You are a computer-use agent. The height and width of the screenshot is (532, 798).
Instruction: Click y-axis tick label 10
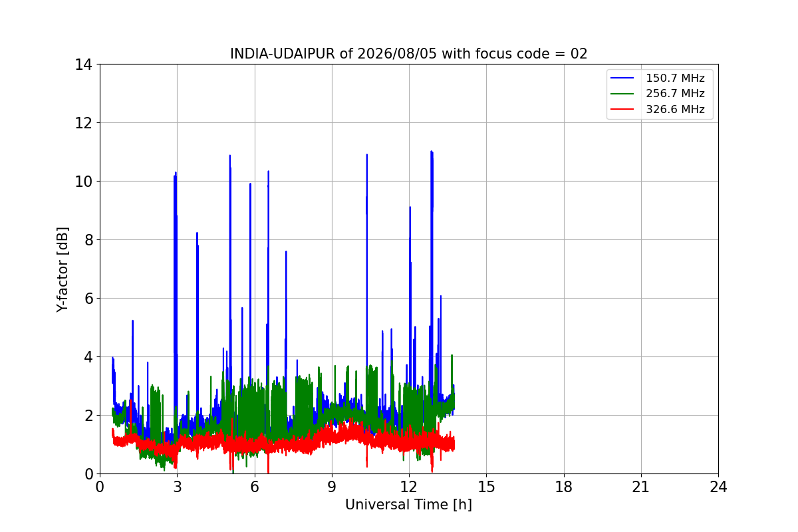pos(84,182)
